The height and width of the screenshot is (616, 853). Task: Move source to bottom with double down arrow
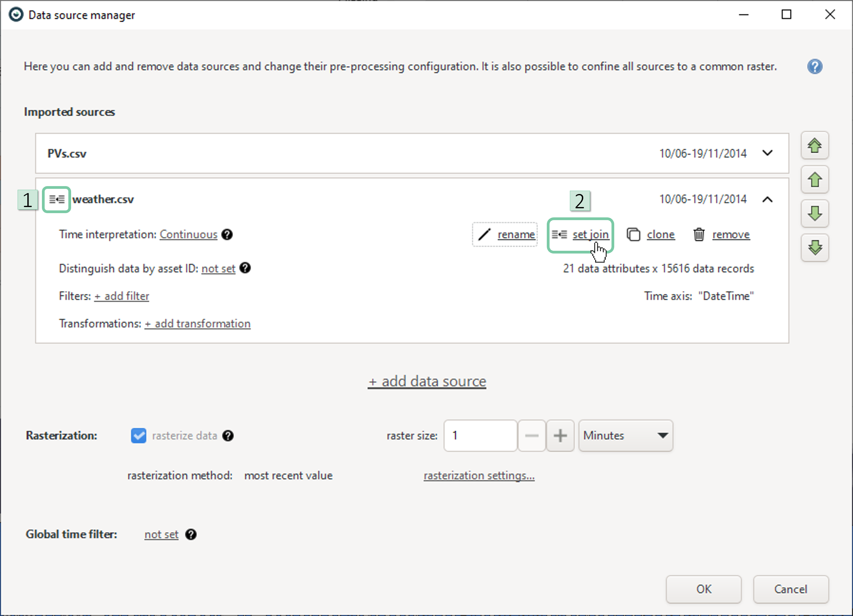815,248
